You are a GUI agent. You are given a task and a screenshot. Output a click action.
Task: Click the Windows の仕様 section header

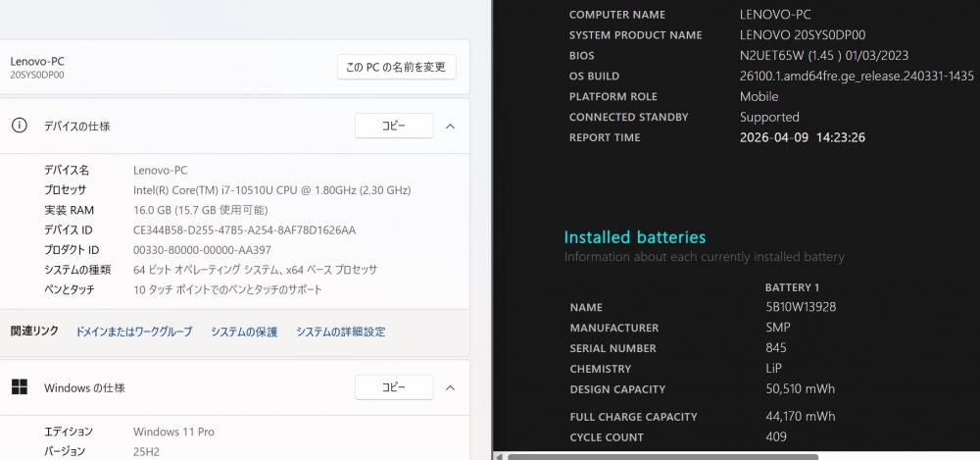tap(84, 388)
